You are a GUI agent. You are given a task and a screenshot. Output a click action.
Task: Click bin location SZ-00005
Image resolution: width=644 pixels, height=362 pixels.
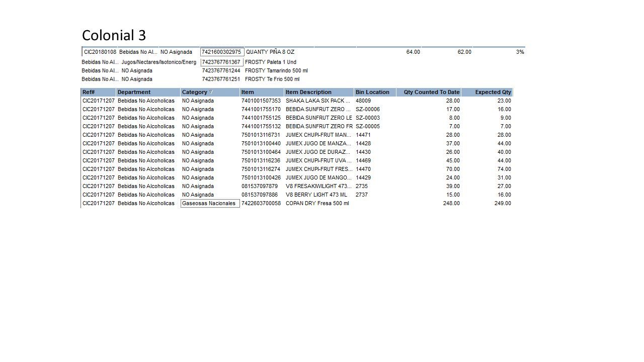click(368, 126)
